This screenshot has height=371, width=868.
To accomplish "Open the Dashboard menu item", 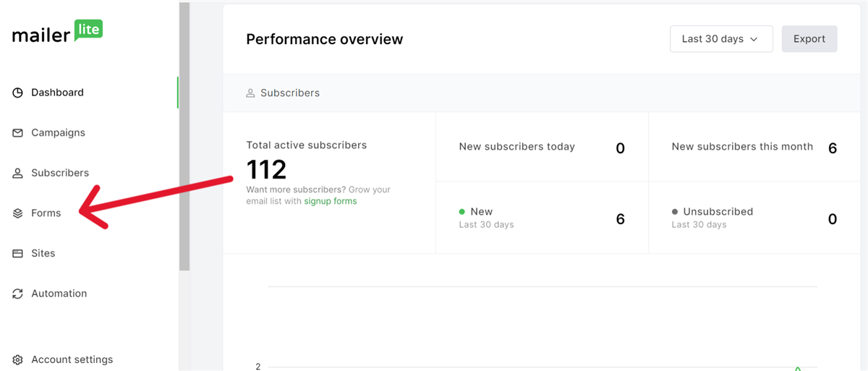I will tap(57, 93).
